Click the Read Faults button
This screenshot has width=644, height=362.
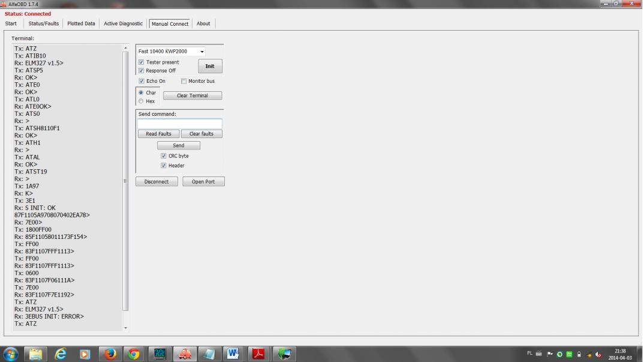[x=158, y=134]
